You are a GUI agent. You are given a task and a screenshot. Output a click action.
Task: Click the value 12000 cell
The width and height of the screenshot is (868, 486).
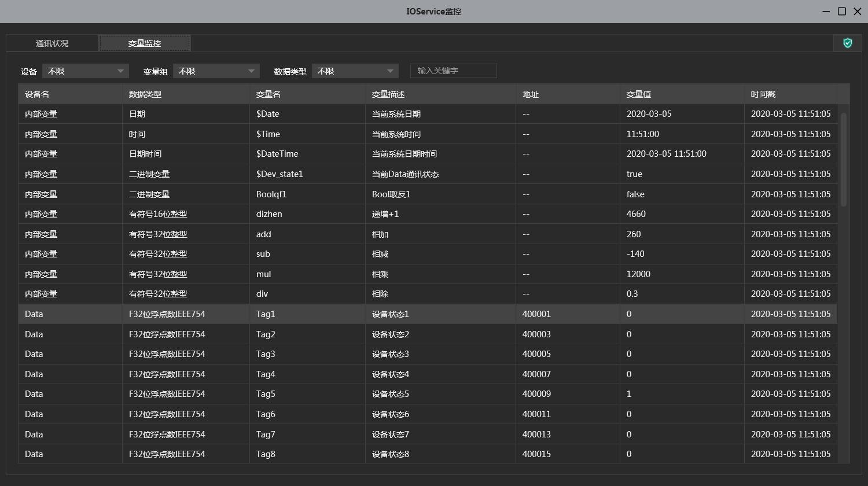pos(682,274)
